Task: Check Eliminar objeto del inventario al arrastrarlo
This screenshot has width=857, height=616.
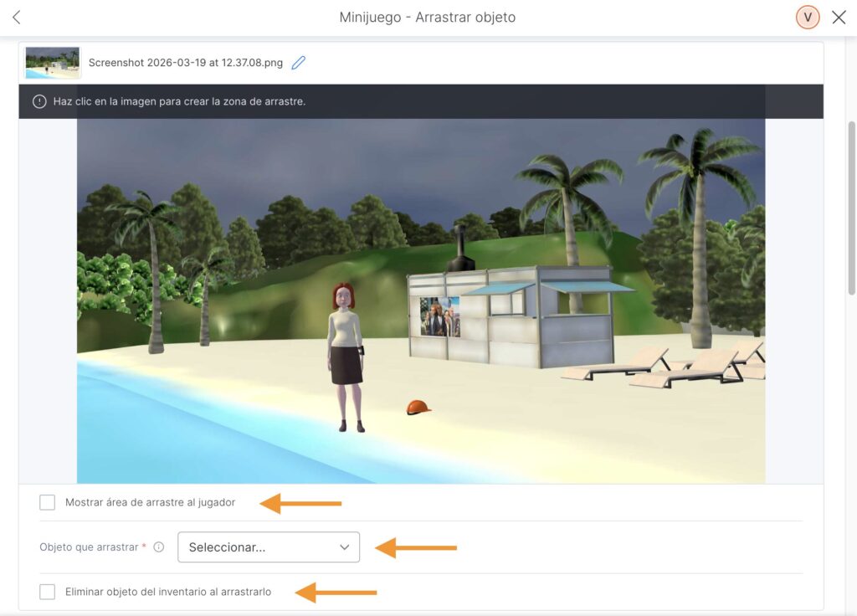Action: coord(48,593)
